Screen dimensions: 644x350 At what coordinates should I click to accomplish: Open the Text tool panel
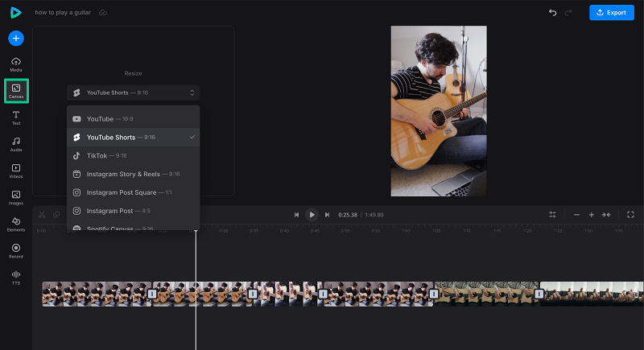pos(16,117)
